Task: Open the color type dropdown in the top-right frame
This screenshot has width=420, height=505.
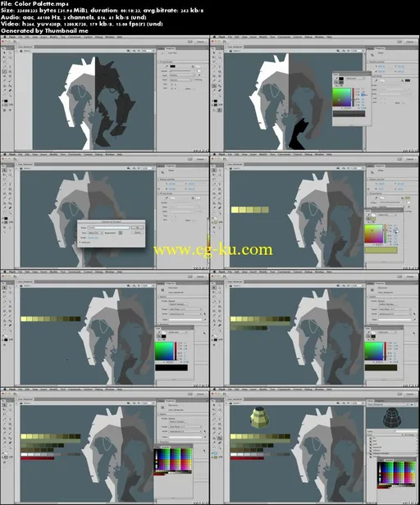Action: 355,78
